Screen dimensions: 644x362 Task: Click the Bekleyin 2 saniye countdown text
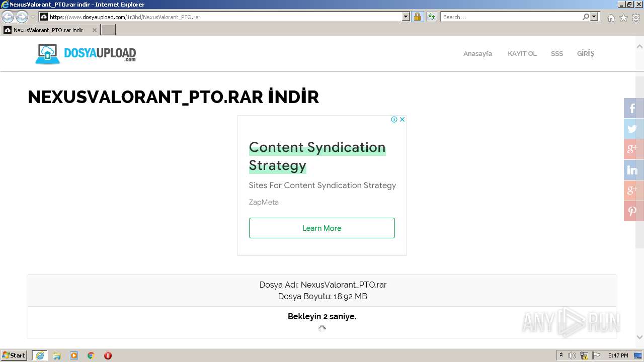[322, 316]
